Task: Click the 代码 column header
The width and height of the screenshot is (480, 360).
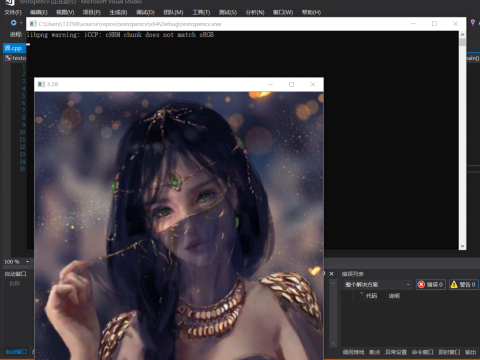Action: point(371,296)
